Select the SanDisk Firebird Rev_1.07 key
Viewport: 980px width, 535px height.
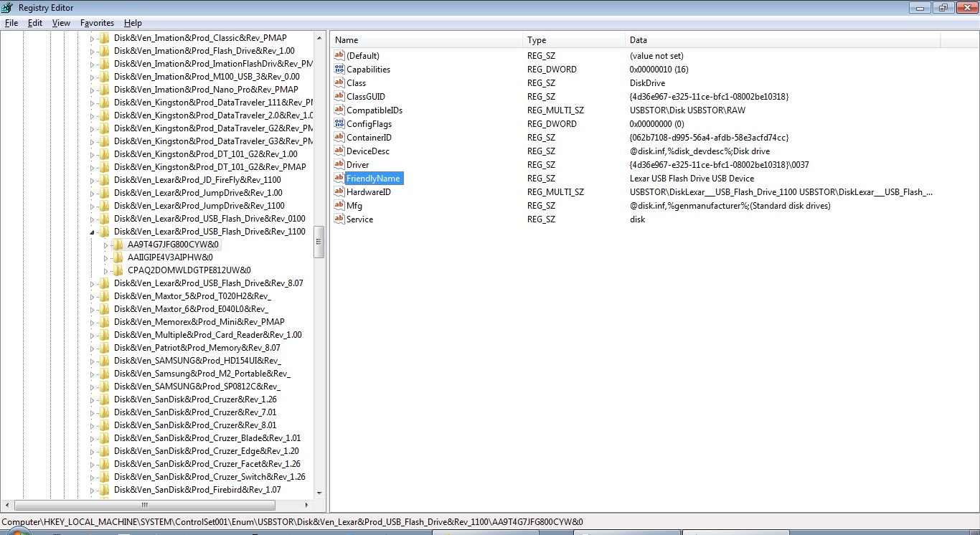pos(197,490)
